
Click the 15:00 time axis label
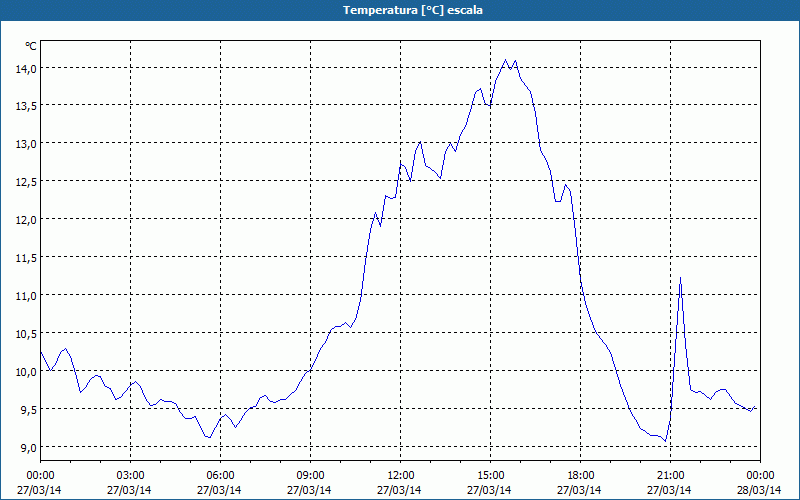click(x=490, y=476)
